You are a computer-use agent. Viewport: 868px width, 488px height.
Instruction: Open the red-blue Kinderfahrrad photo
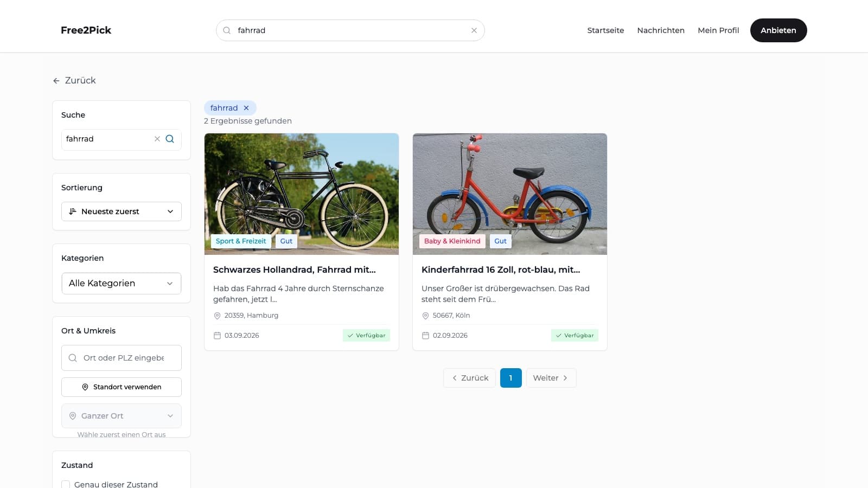(x=510, y=194)
